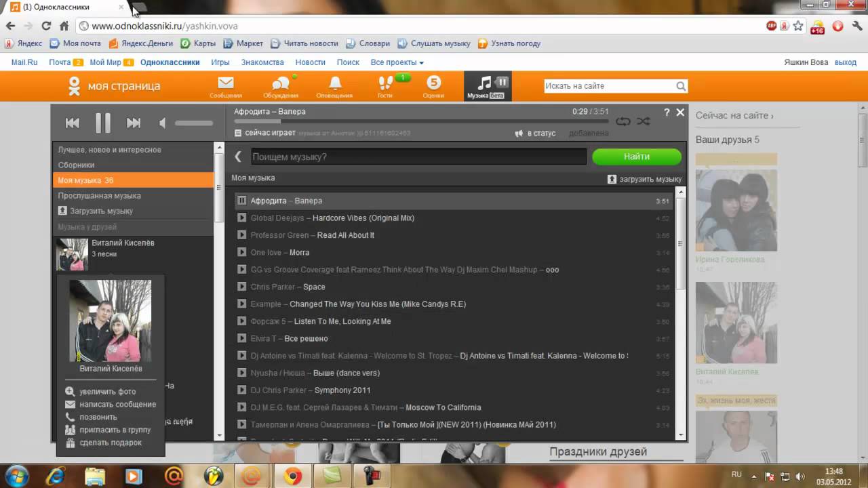
Task: Select Моя музыка 36 in sidebar
Action: click(x=134, y=180)
